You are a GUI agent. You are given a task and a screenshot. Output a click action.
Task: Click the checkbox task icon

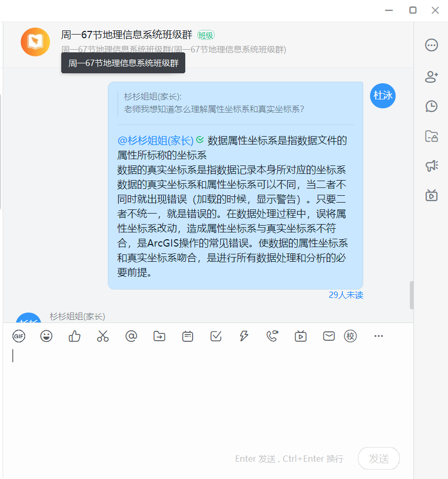pyautogui.click(x=216, y=336)
